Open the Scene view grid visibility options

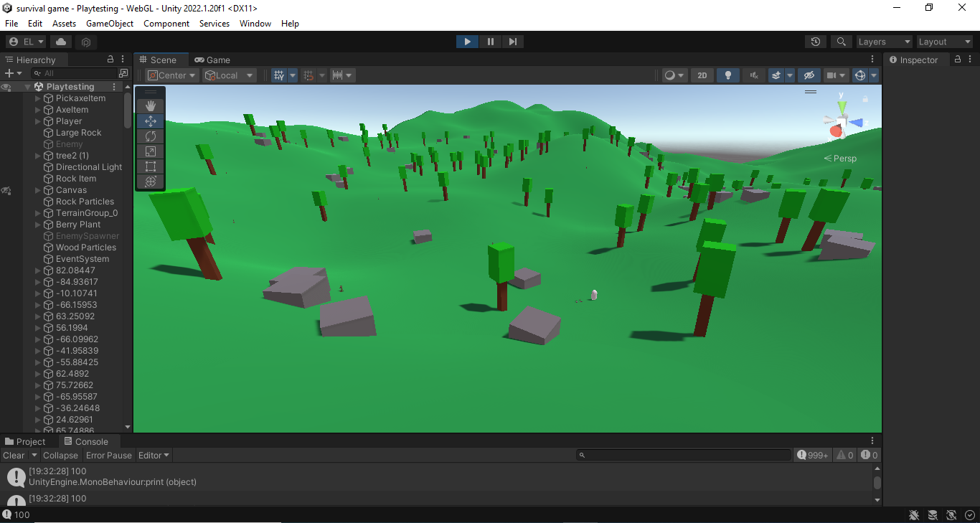coord(291,75)
